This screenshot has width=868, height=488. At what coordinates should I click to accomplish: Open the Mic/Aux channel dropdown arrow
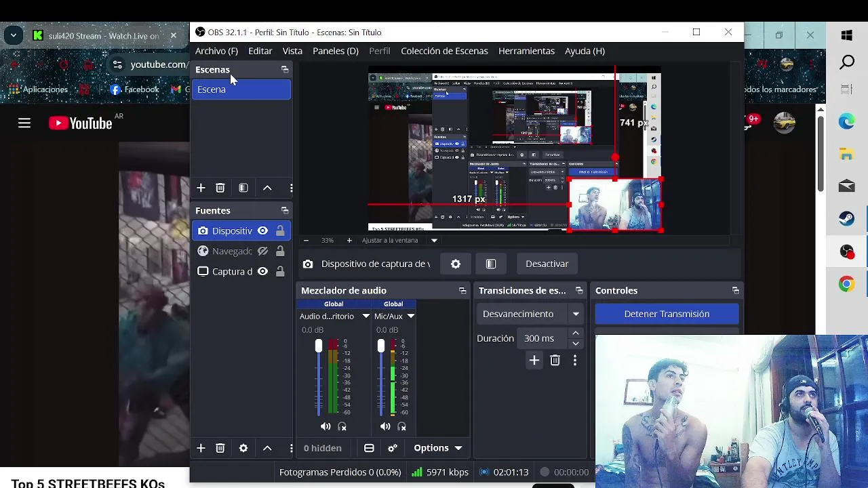[x=410, y=317]
